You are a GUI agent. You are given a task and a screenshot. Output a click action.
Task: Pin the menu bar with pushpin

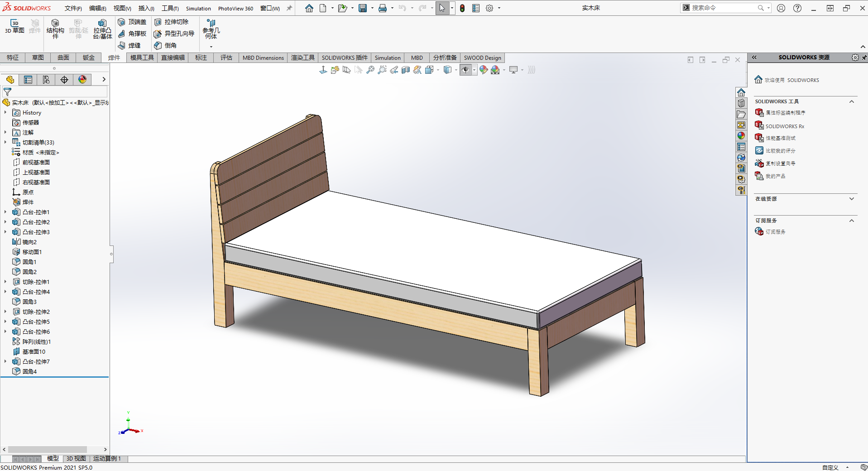[289, 8]
